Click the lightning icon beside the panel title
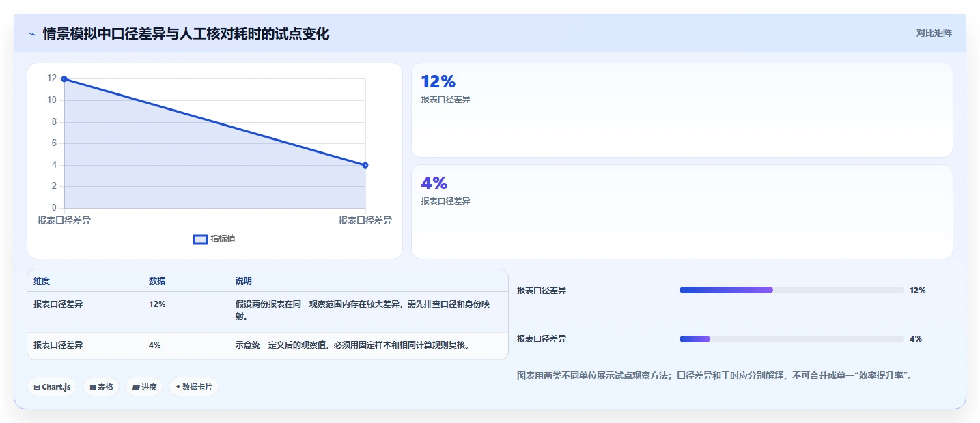This screenshot has height=423, width=980. (x=32, y=34)
